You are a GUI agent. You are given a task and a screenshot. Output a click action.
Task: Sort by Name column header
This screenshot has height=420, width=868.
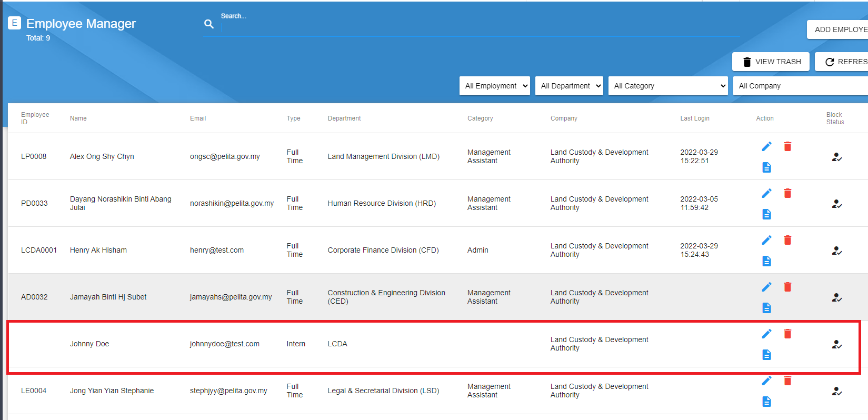tap(78, 118)
